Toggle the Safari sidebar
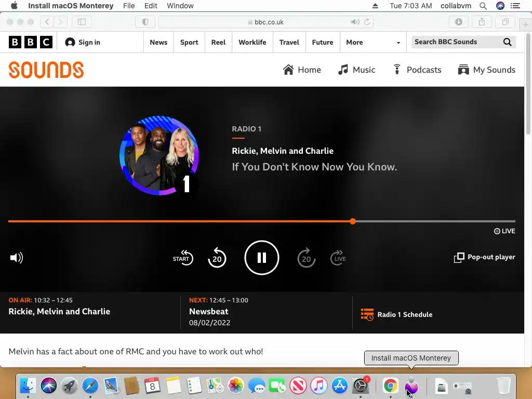 coord(82,22)
